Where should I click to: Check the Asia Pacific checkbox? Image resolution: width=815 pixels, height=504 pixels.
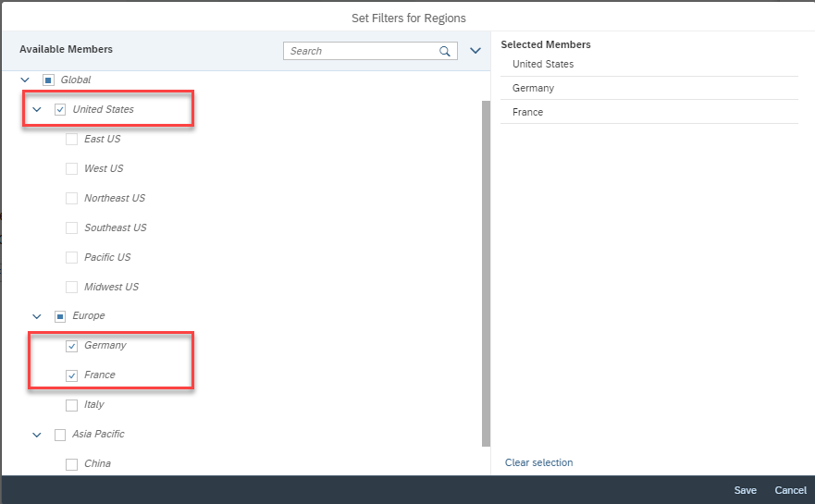(60, 435)
